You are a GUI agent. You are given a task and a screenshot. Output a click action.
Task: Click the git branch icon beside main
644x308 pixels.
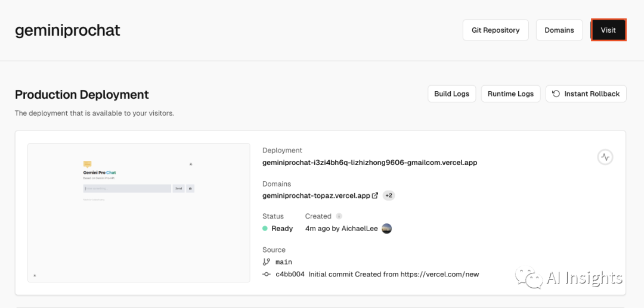point(267,262)
